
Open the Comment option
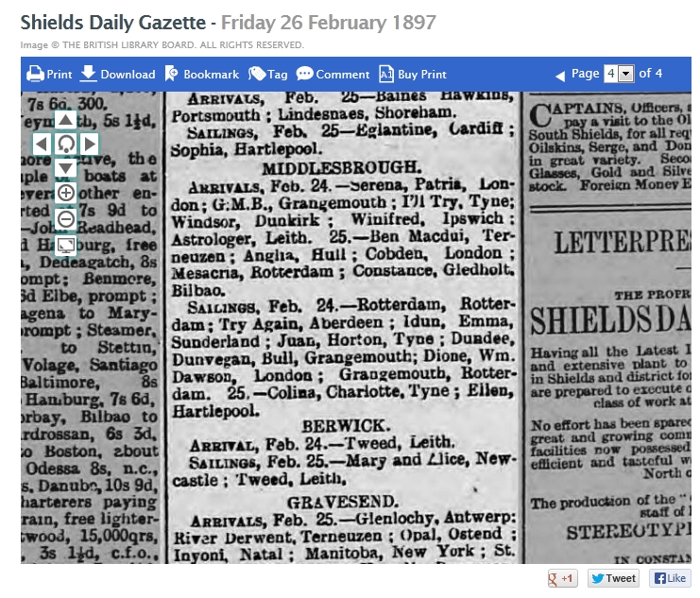click(333, 74)
